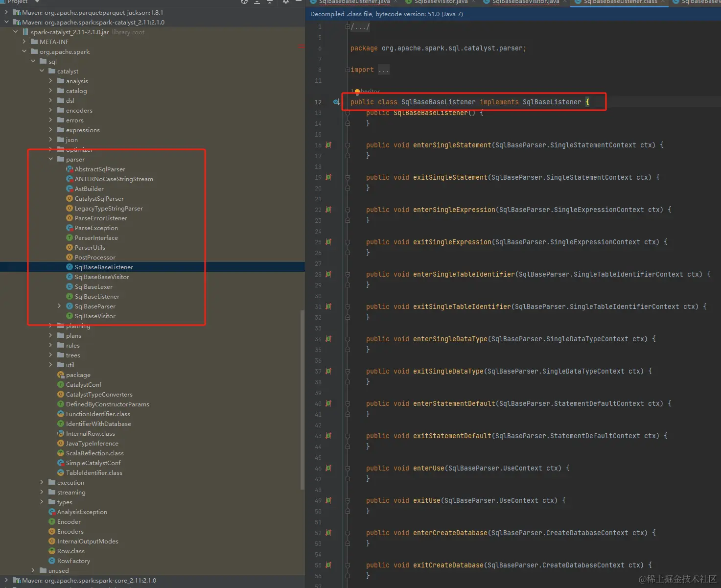Switch to the SqlBaseBaseListener.class editor tab

pos(620,2)
